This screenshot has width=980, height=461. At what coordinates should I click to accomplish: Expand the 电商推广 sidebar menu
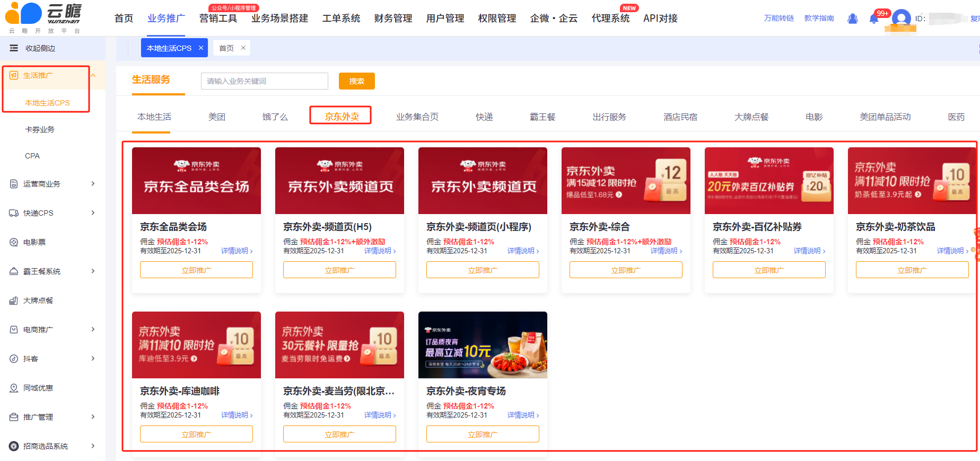pos(93,330)
